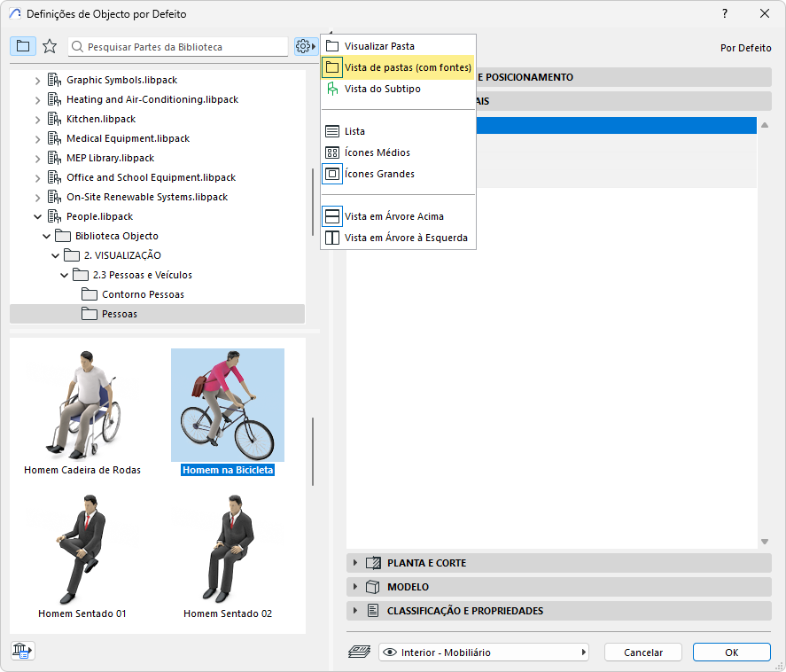Expand the PLANTA E CORTE panel
Image resolution: width=786 pixels, height=672 pixels.
(x=355, y=563)
